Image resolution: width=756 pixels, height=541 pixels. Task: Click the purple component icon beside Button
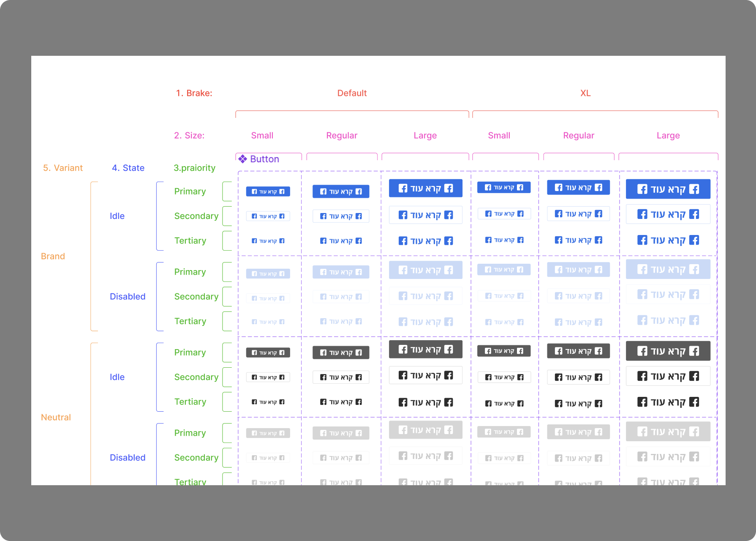click(x=243, y=159)
